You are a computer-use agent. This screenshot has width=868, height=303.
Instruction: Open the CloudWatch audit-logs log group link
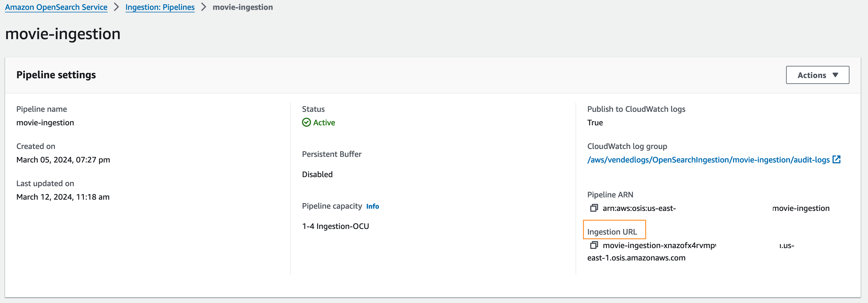(708, 160)
